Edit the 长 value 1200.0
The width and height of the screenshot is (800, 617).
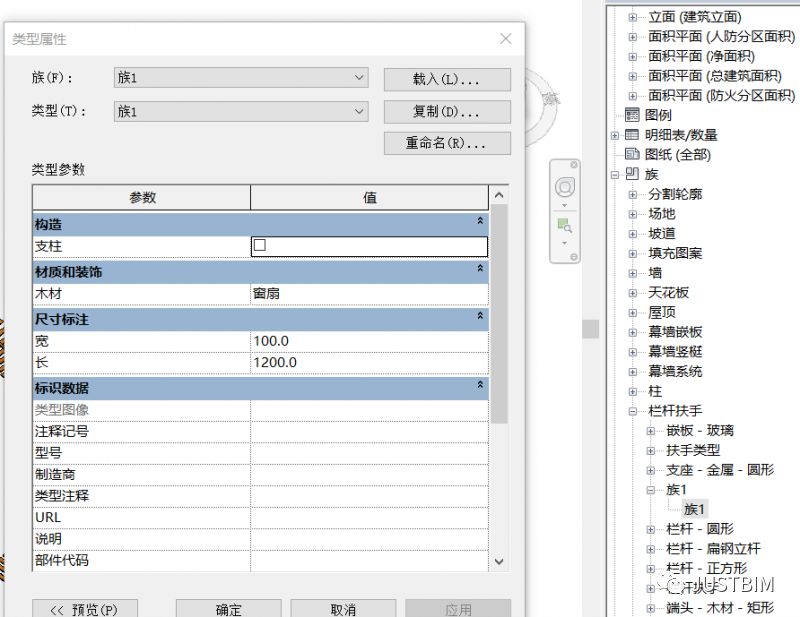pyautogui.click(x=369, y=362)
